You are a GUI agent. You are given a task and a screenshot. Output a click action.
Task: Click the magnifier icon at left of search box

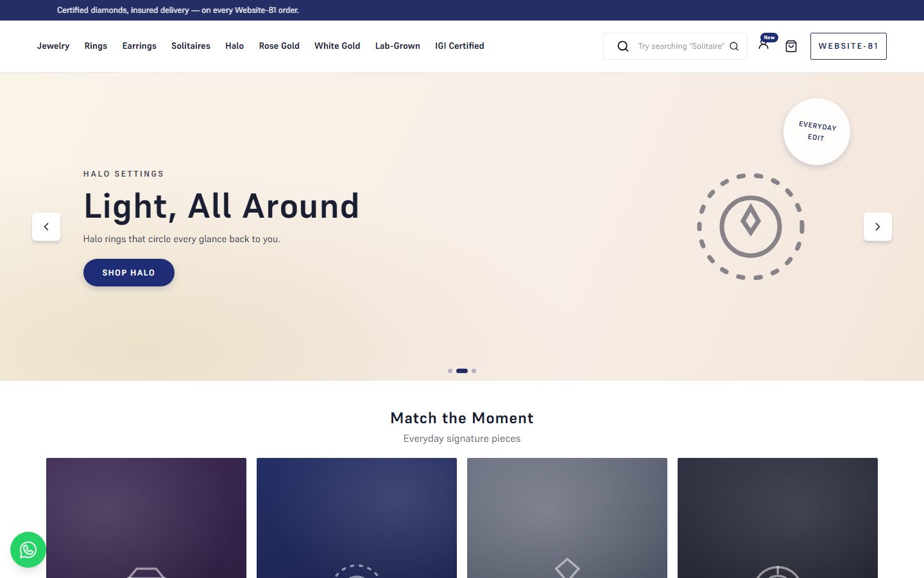tap(622, 46)
